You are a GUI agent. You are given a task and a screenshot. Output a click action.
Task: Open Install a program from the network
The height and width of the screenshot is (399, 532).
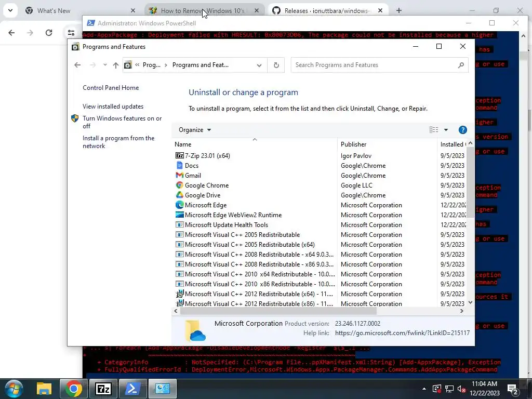coord(118,142)
